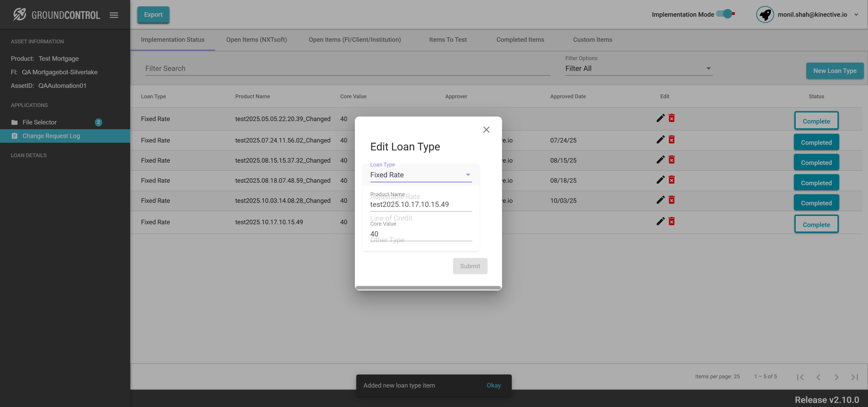
Task: Jump to the last page
Action: point(854,377)
